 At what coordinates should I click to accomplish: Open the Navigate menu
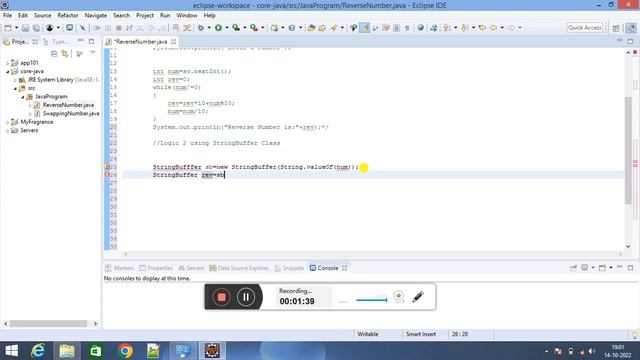point(96,16)
